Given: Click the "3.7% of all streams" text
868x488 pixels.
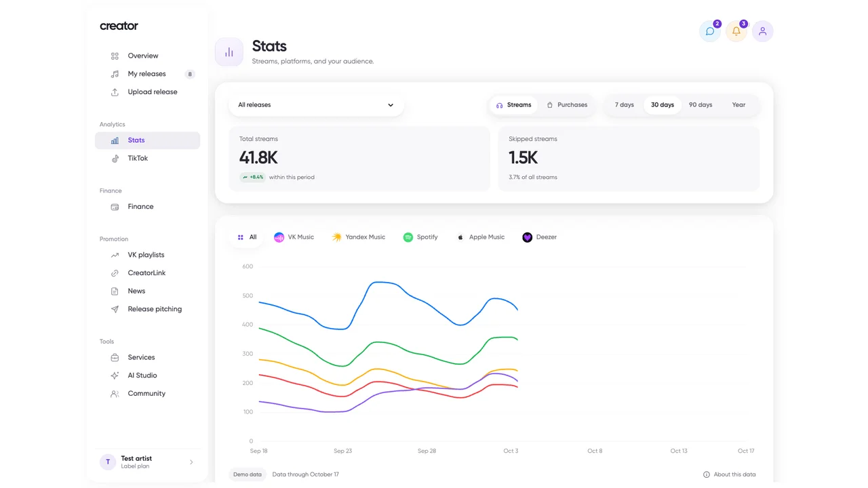Looking at the screenshot, I should [533, 178].
